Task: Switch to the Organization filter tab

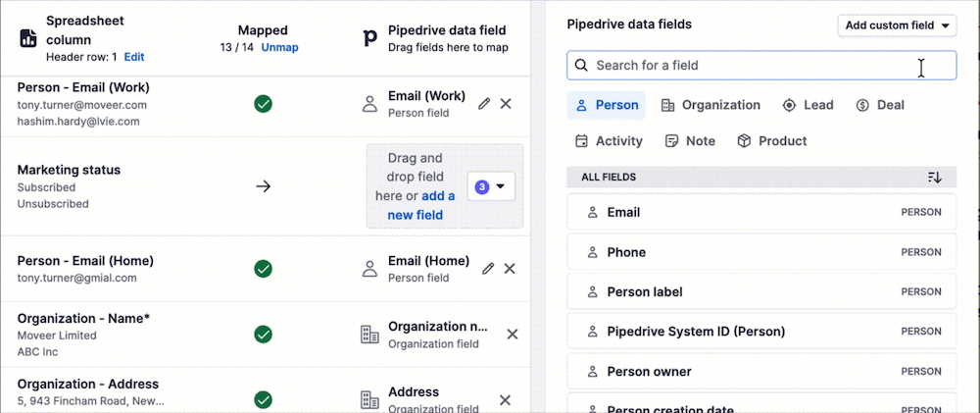Action: point(710,105)
